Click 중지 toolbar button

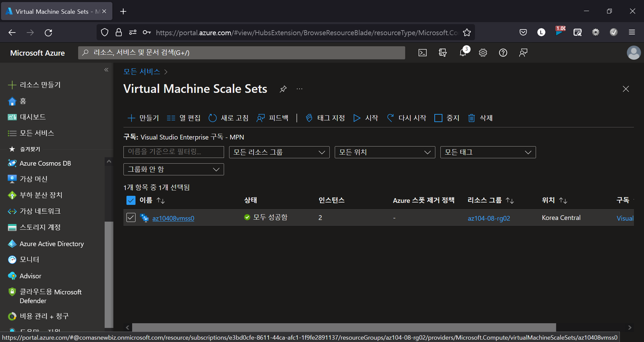pyautogui.click(x=447, y=118)
